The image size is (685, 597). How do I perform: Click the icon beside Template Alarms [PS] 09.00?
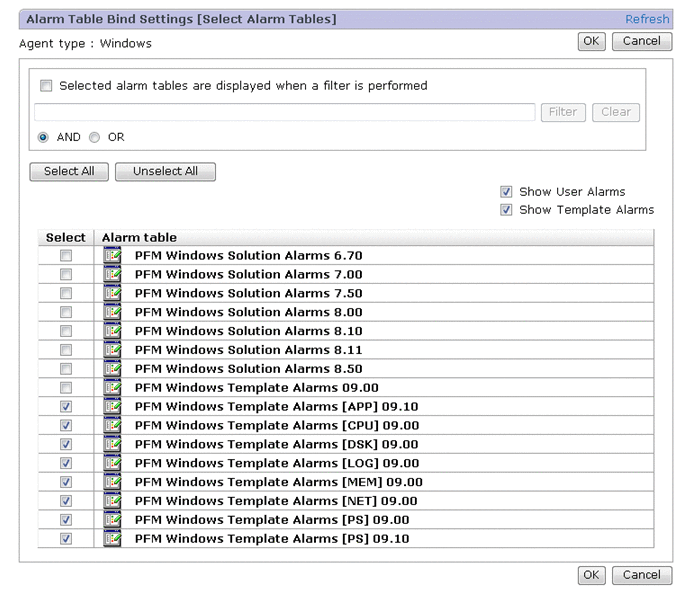(112, 519)
